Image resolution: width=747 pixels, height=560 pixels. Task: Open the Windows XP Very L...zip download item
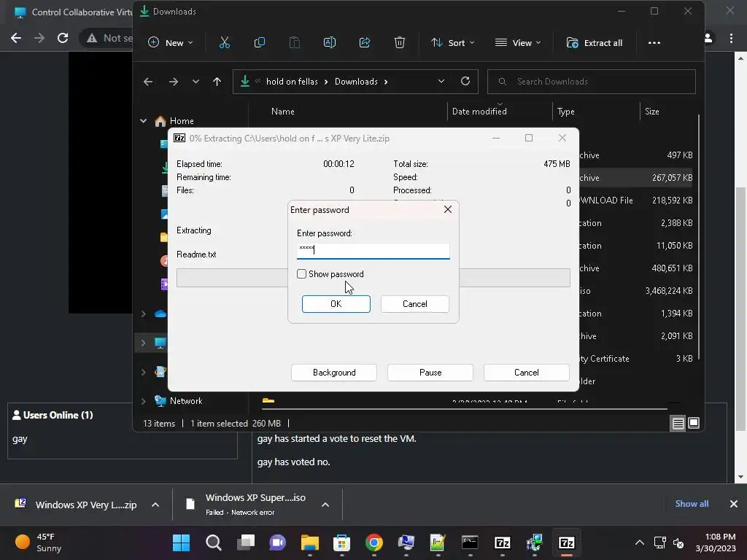point(76,505)
